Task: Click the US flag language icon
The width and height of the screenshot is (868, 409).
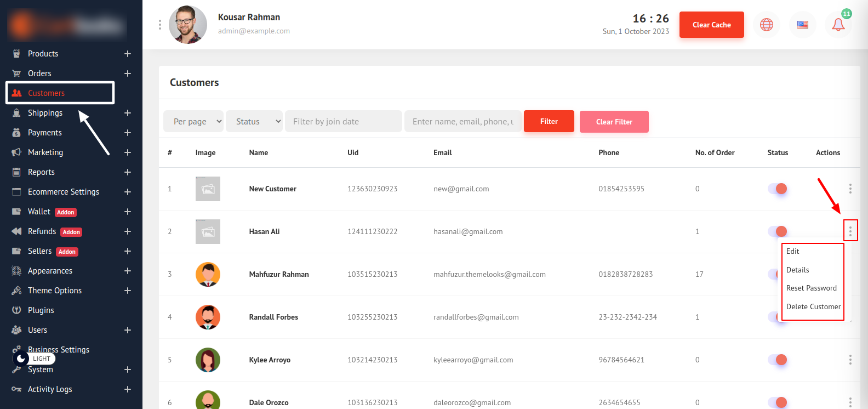Action: [802, 25]
